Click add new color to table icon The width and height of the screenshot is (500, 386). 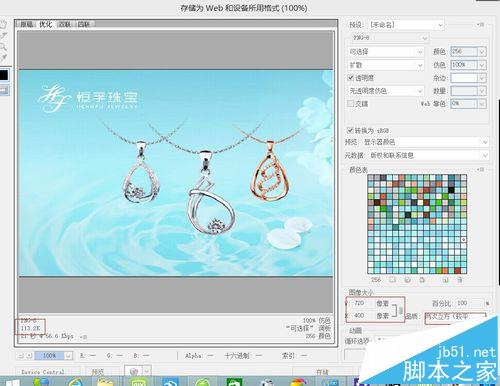tap(446, 280)
